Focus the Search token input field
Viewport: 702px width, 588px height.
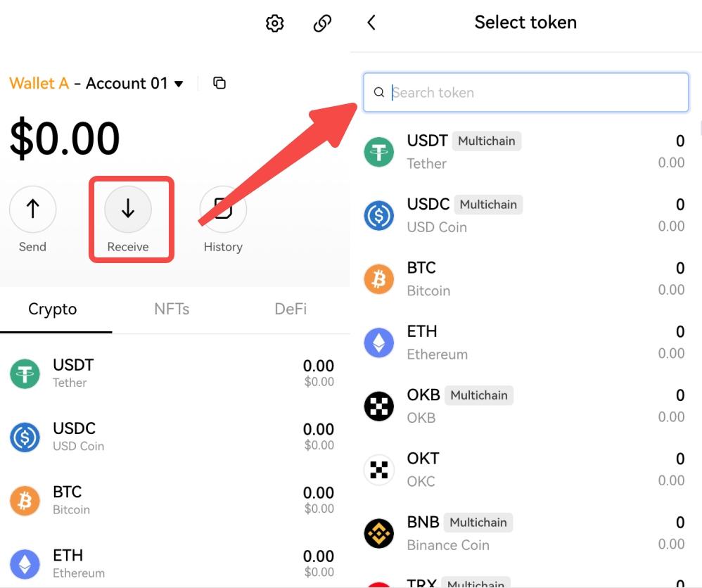535,93
